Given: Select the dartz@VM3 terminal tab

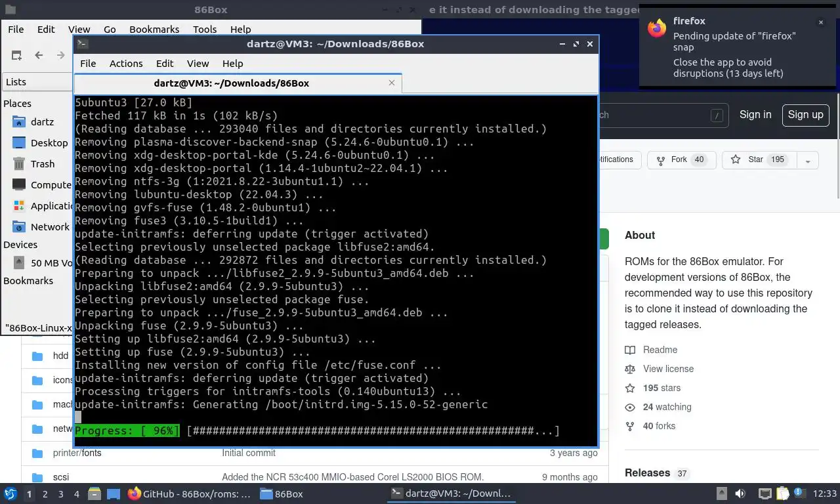Looking at the screenshot, I should coord(238,83).
